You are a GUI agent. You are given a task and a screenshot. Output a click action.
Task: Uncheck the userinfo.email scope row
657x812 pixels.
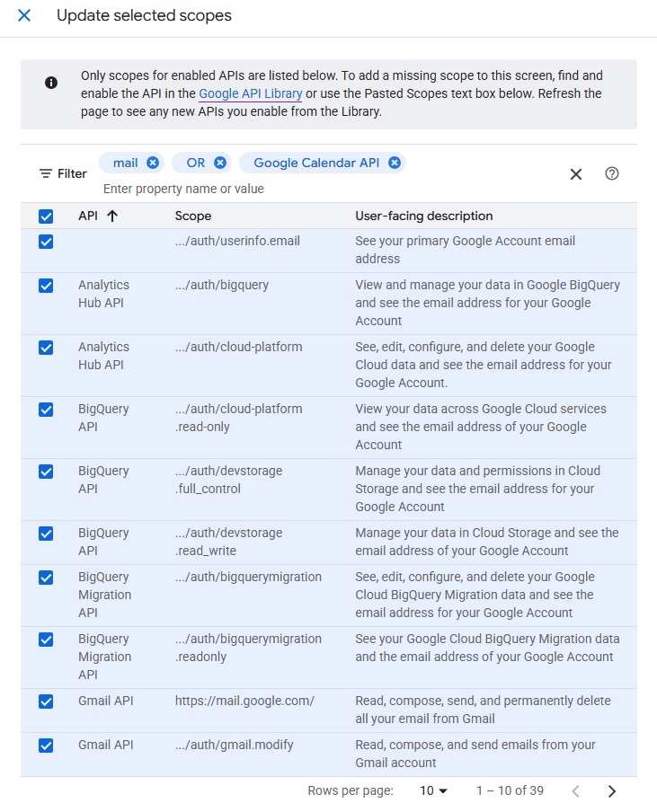[x=46, y=242]
